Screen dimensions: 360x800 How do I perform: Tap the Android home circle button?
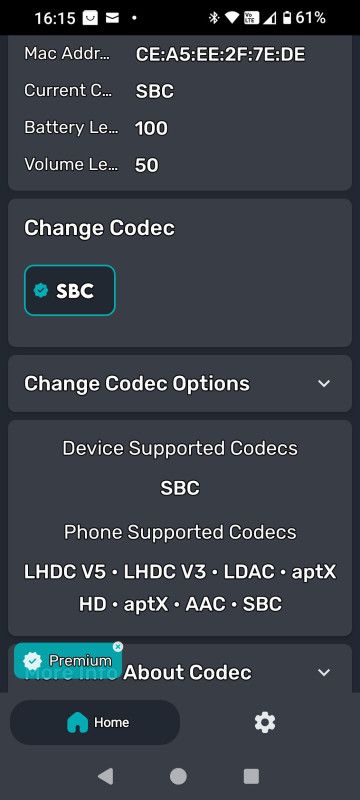pos(178,776)
